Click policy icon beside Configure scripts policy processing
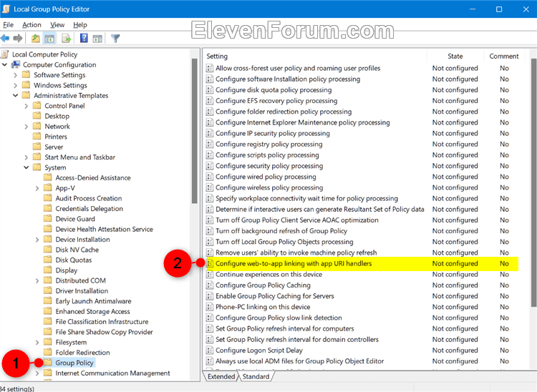Image resolution: width=537 pixels, height=392 pixels. [210, 155]
